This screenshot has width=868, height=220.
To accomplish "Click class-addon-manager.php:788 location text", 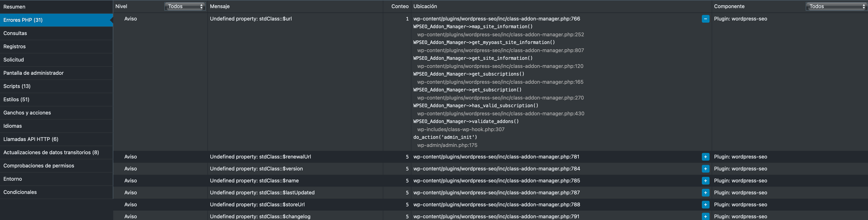I will tap(497, 204).
